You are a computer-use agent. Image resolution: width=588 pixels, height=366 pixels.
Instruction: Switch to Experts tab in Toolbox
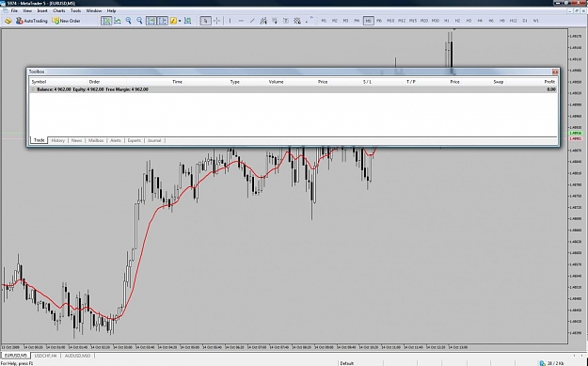135,140
